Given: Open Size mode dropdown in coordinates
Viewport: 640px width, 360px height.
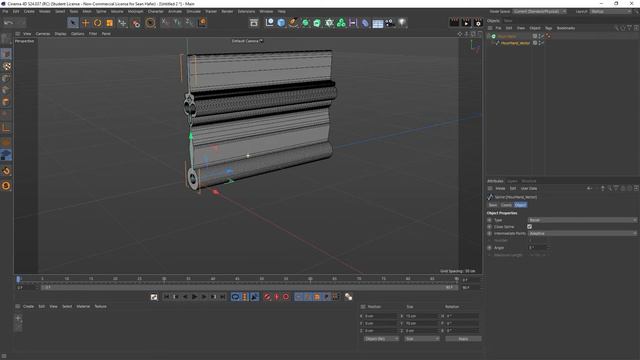Looking at the screenshot, I should (422, 339).
